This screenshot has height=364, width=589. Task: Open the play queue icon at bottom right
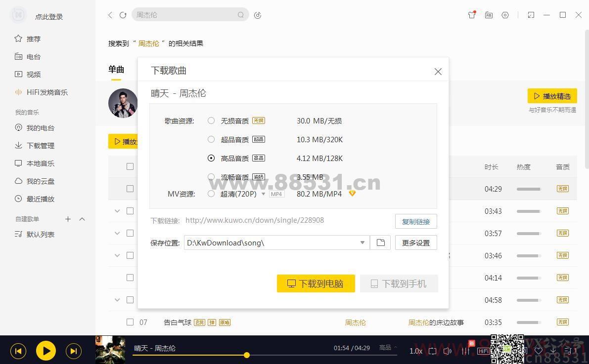pos(570,351)
